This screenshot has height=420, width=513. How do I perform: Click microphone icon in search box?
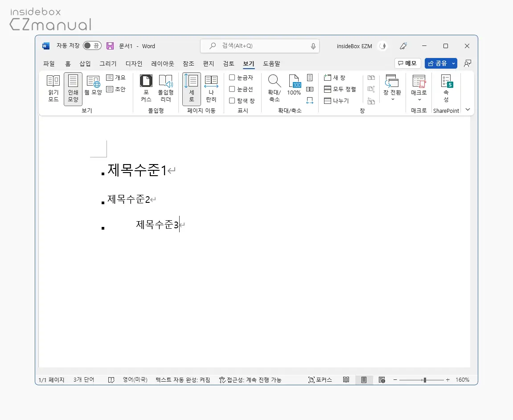[313, 46]
